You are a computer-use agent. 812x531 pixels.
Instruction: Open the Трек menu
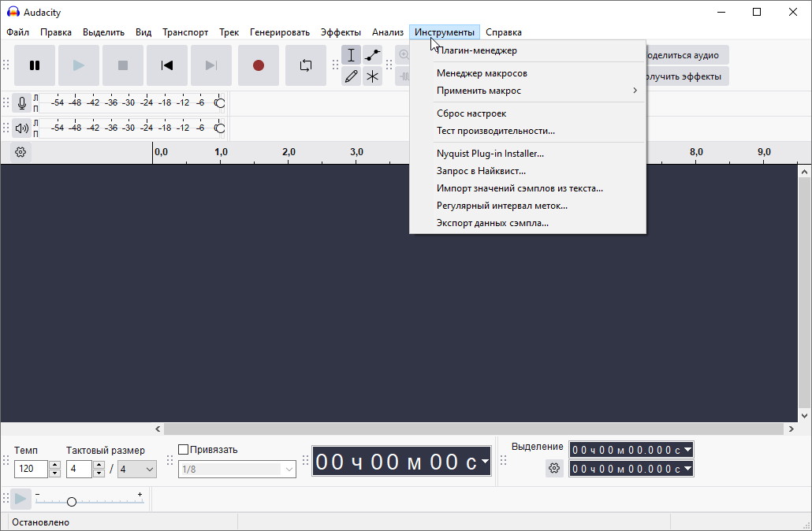click(x=229, y=32)
